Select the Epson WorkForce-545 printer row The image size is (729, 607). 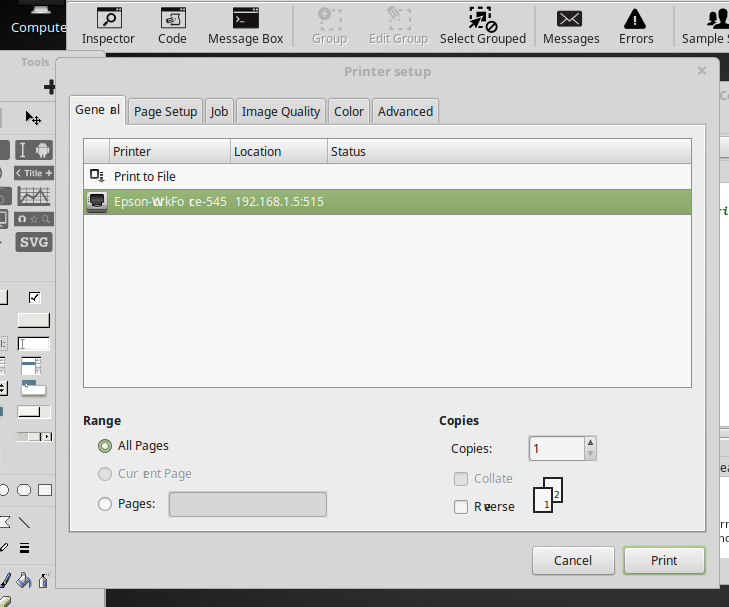pos(387,202)
